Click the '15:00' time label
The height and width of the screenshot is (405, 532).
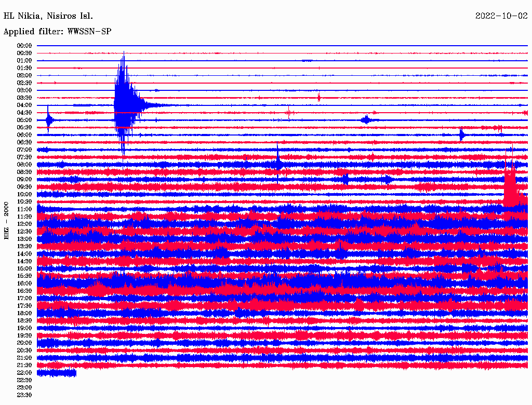pos(24,268)
